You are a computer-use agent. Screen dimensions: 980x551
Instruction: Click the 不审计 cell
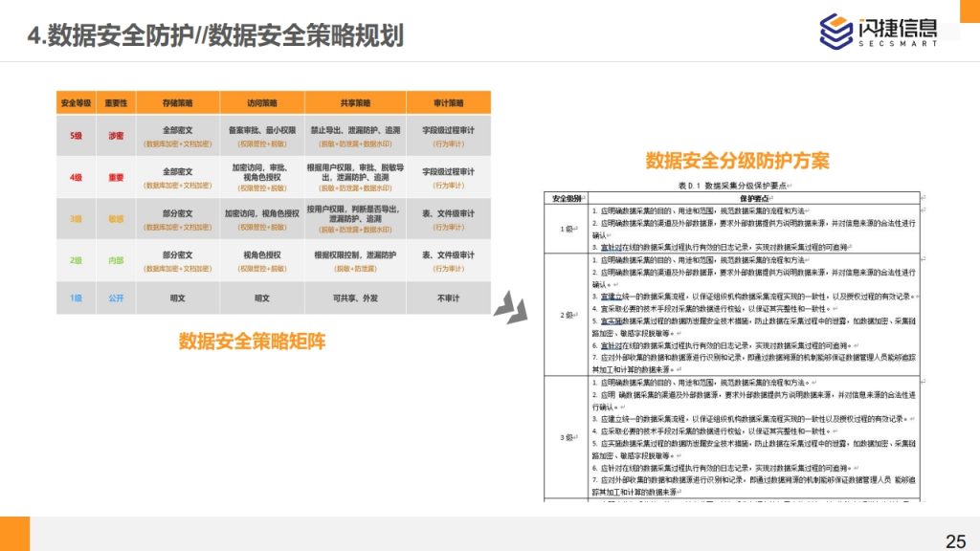448,298
